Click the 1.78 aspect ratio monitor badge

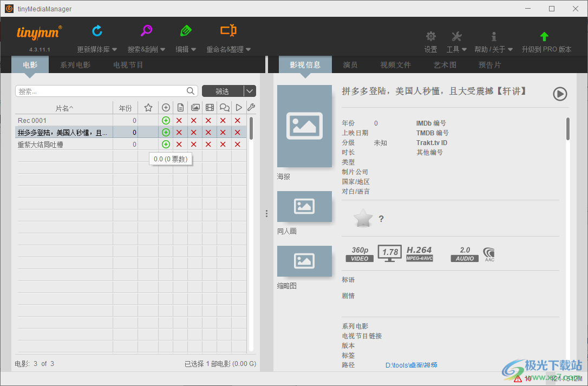[x=390, y=253]
